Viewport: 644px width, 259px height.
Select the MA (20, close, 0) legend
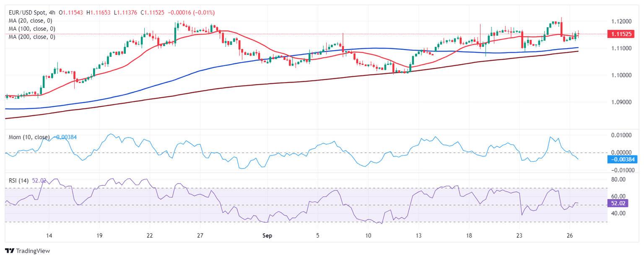pyautogui.click(x=32, y=21)
